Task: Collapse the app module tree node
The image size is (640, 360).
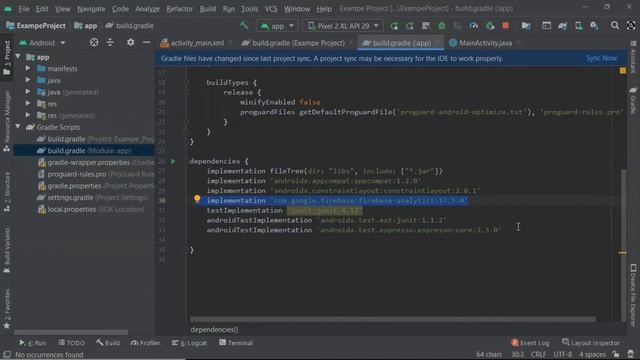Action: (x=18, y=57)
